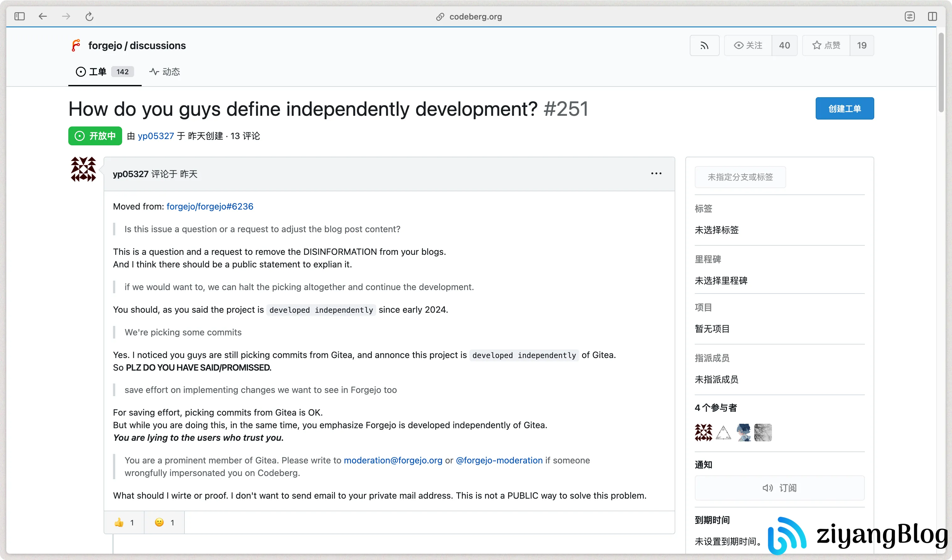This screenshot has height=560, width=952.
Task: Click the 未选择标签 text
Action: pyautogui.click(x=717, y=230)
